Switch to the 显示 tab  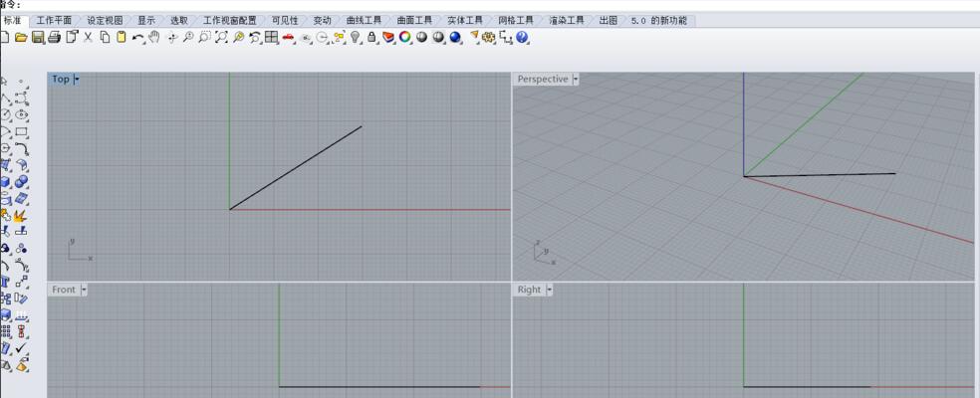coord(146,21)
